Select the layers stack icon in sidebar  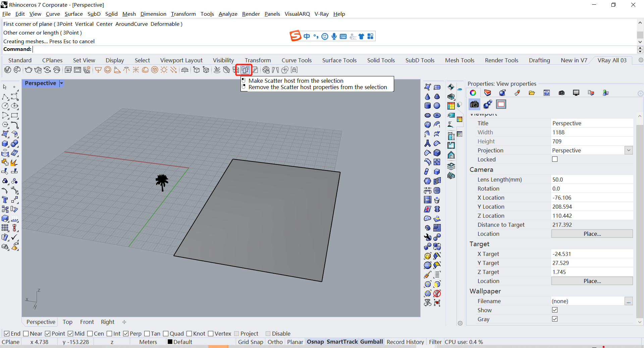451,166
